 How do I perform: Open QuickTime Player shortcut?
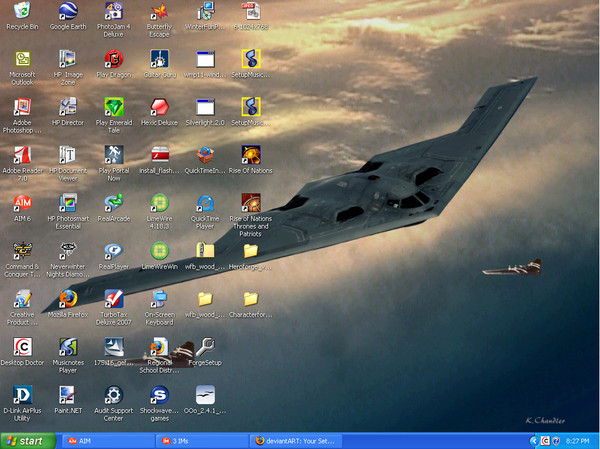pos(205,203)
